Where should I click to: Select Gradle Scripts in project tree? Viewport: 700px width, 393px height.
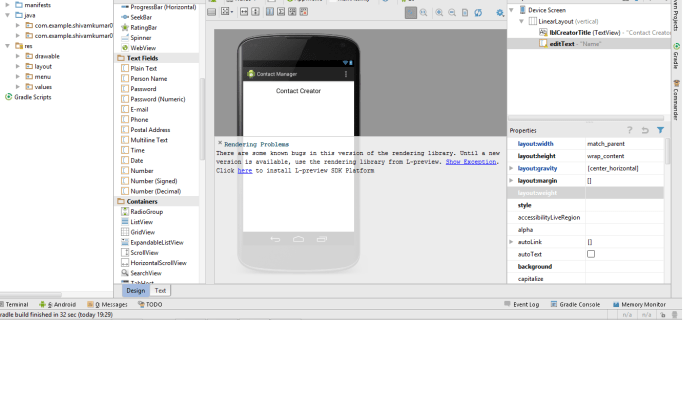(28, 97)
